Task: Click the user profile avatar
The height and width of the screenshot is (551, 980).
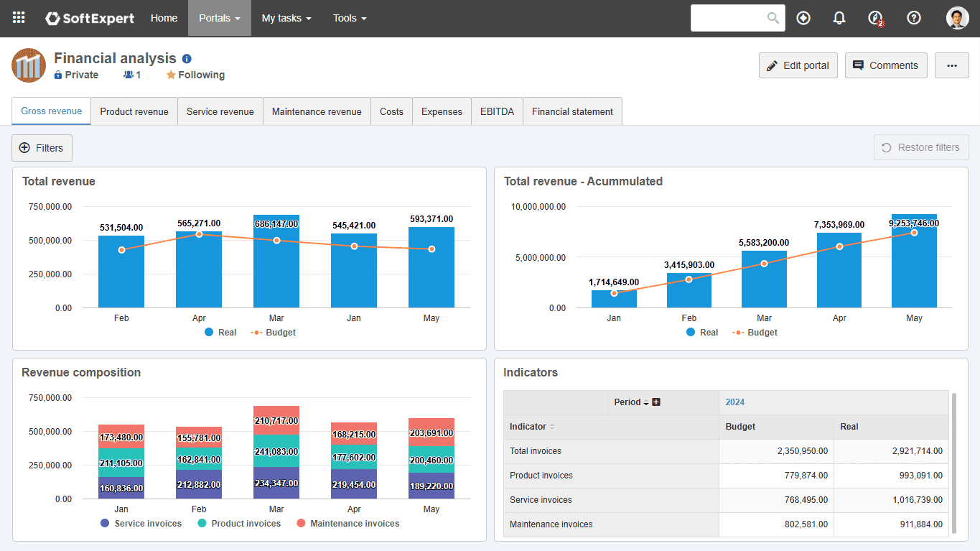Action: 958,18
